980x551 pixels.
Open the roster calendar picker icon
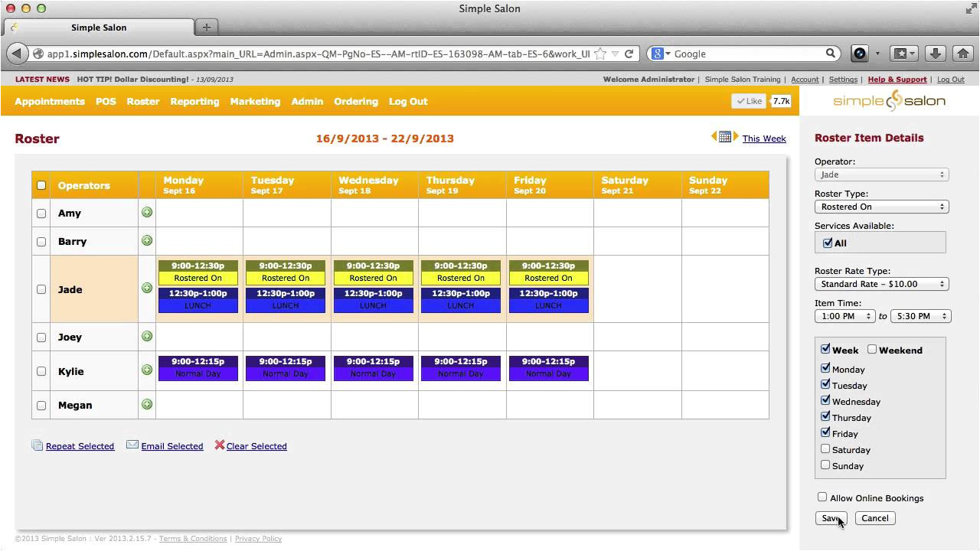pyautogui.click(x=725, y=137)
